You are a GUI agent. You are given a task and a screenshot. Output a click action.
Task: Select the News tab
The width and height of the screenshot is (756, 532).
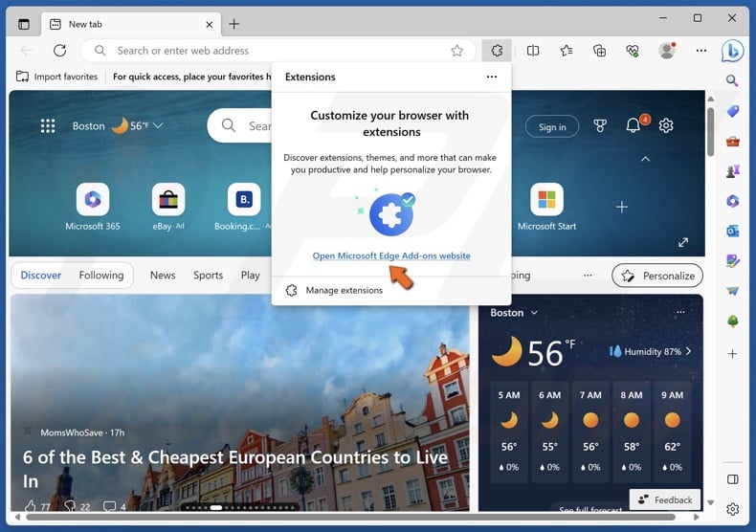[163, 276]
